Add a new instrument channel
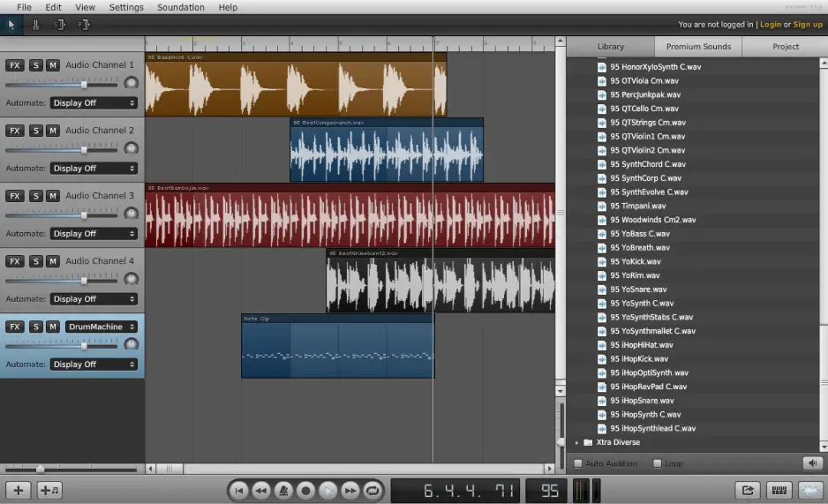Viewport: 828px width, 504px height. pos(49,491)
